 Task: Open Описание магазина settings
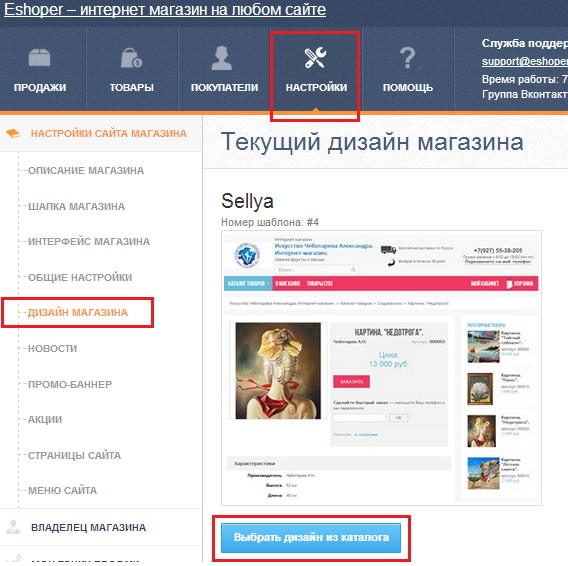(x=86, y=170)
